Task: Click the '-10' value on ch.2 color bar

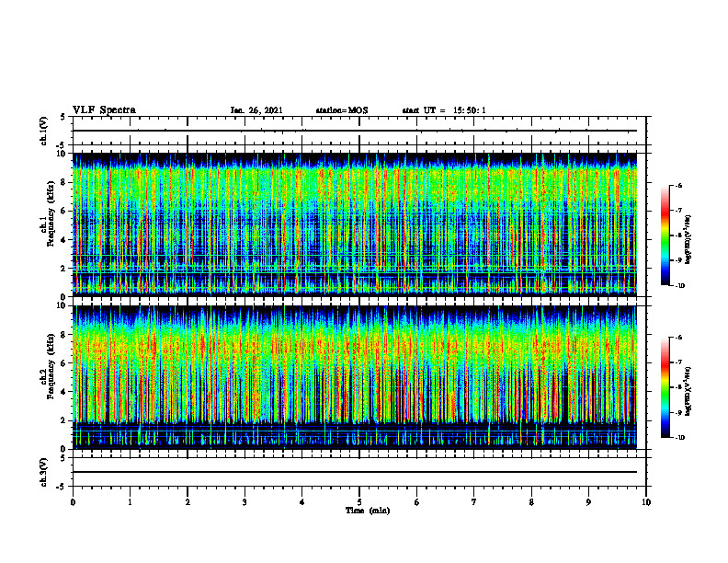Action: 679,438
